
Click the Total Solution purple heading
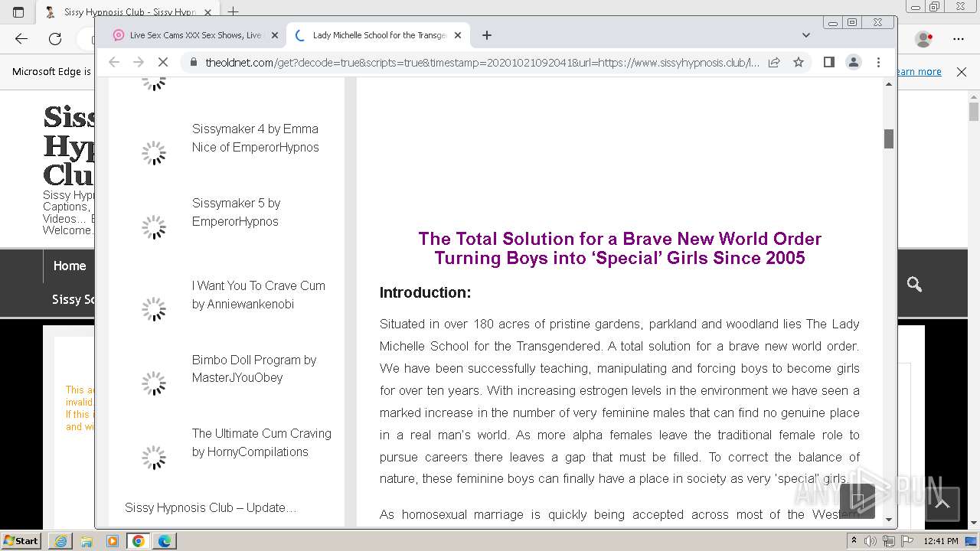coord(619,248)
